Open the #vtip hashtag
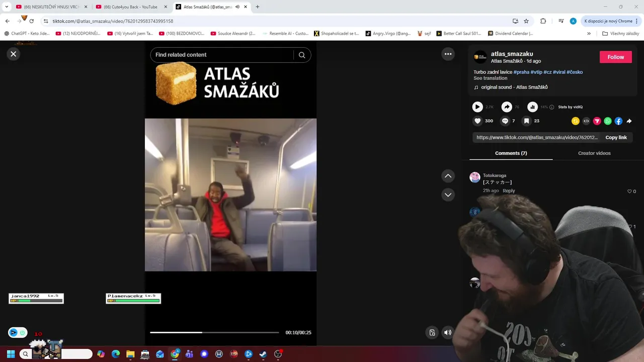Viewport: 644px width, 362px height. tap(536, 72)
